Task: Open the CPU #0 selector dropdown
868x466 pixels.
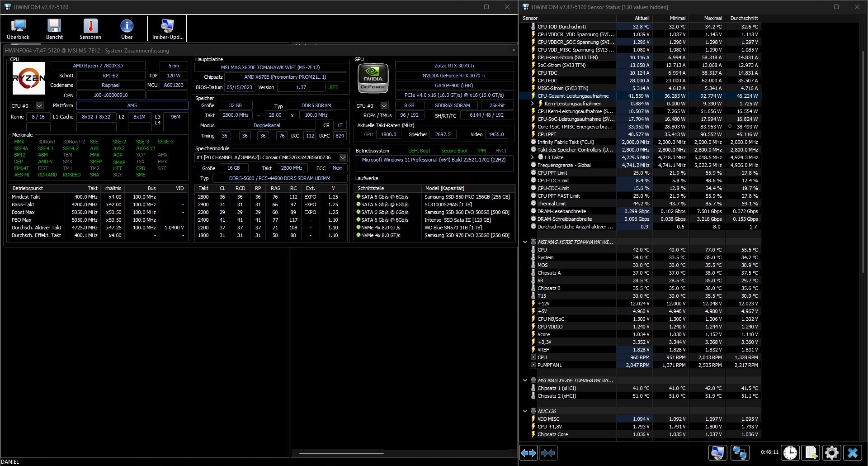Action: pyautogui.click(x=39, y=106)
